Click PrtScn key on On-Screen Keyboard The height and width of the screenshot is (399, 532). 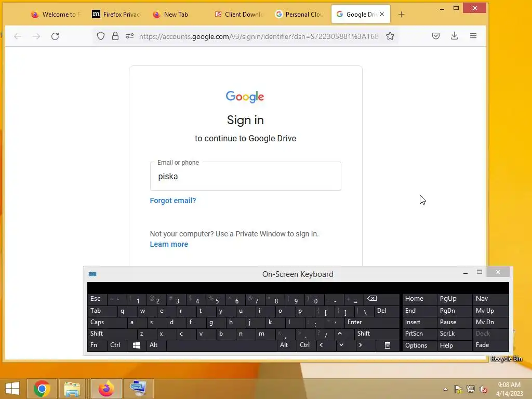419,334
